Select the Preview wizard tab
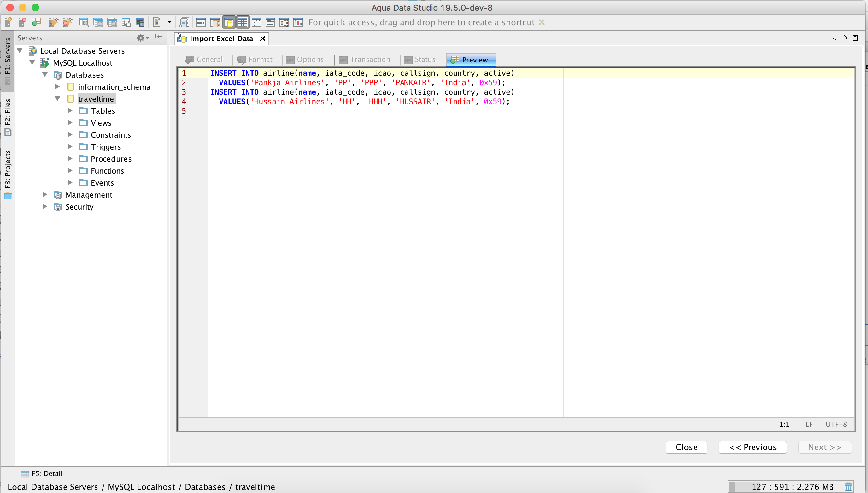868x493 pixels. coord(471,60)
